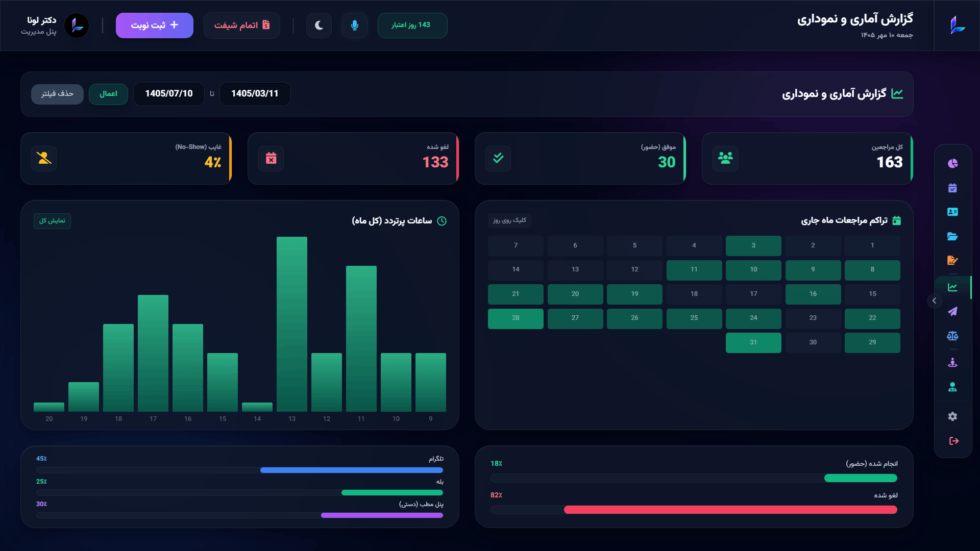Select day 11 in the visits calendar
This screenshot has width=980, height=551.
pyautogui.click(x=694, y=270)
